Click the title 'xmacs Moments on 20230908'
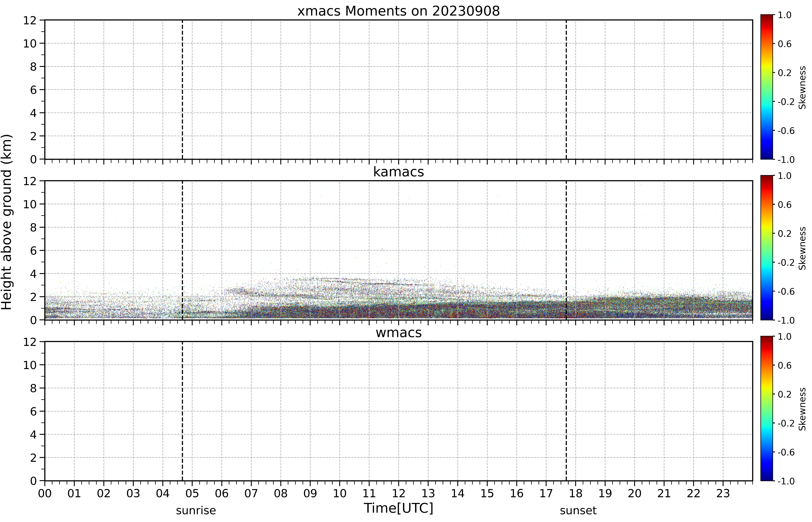812x522 pixels. pyautogui.click(x=399, y=11)
